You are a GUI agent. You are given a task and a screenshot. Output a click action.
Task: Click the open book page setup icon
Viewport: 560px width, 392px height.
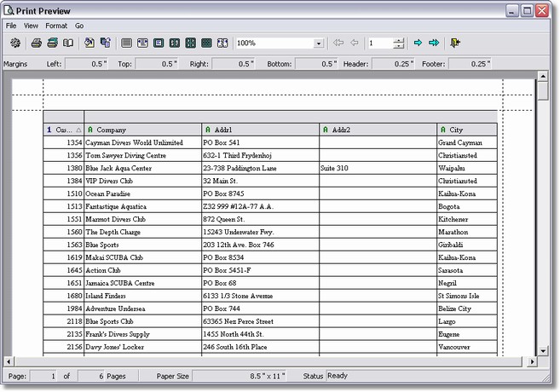click(x=68, y=43)
